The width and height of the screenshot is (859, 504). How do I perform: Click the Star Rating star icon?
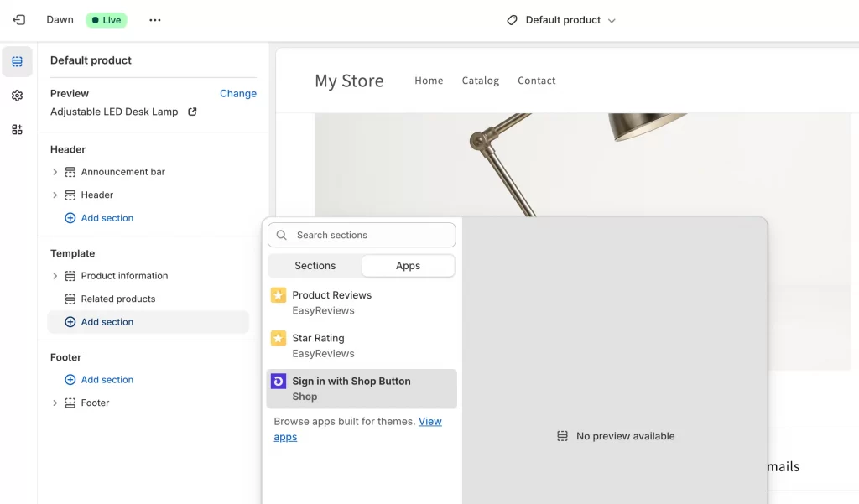(279, 339)
